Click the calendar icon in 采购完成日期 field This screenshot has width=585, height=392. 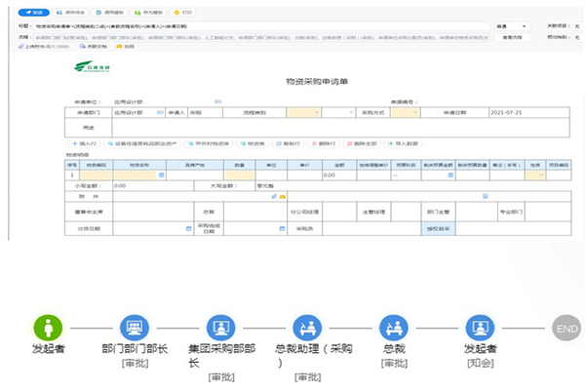[x=282, y=228]
